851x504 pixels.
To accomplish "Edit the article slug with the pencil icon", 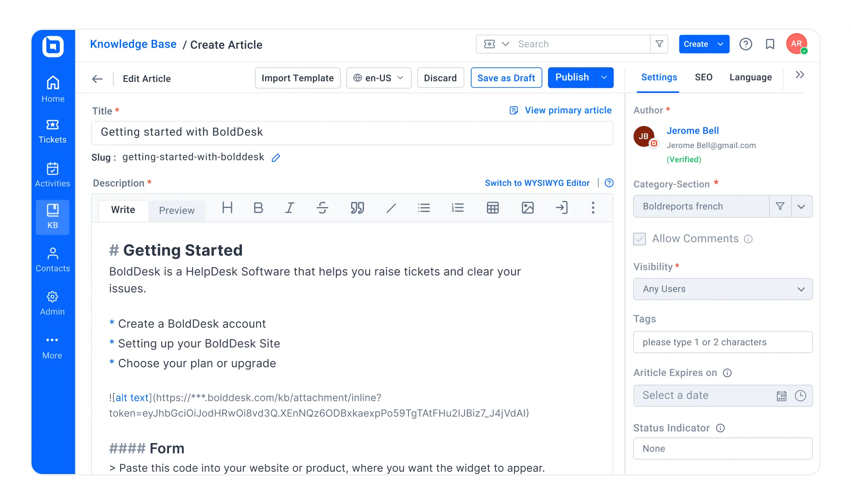I will [x=275, y=157].
